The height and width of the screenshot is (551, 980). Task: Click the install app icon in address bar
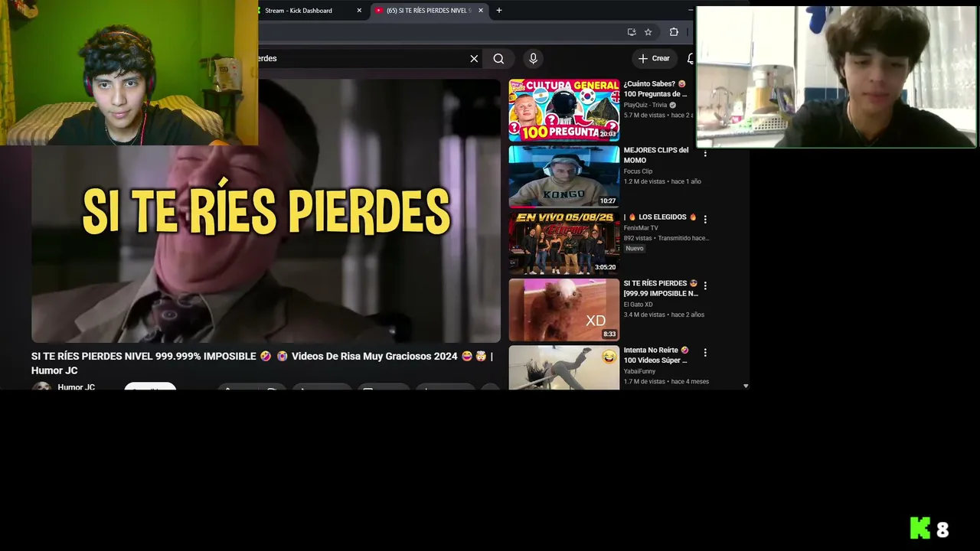pos(632,32)
